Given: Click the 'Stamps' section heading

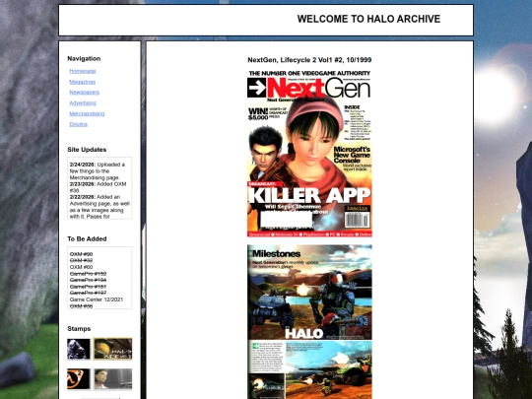Looking at the screenshot, I should (x=79, y=329).
